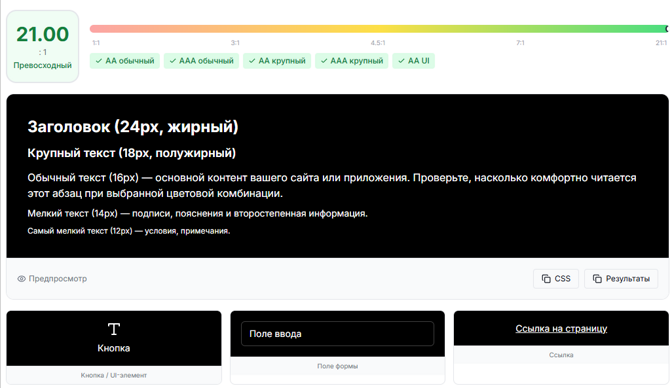Click the 21.00 contrast ratio value
Screen dimensions: 672x388
pos(42,34)
